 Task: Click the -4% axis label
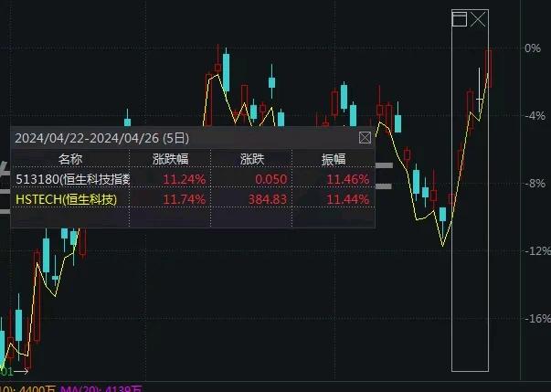pyautogui.click(x=535, y=116)
